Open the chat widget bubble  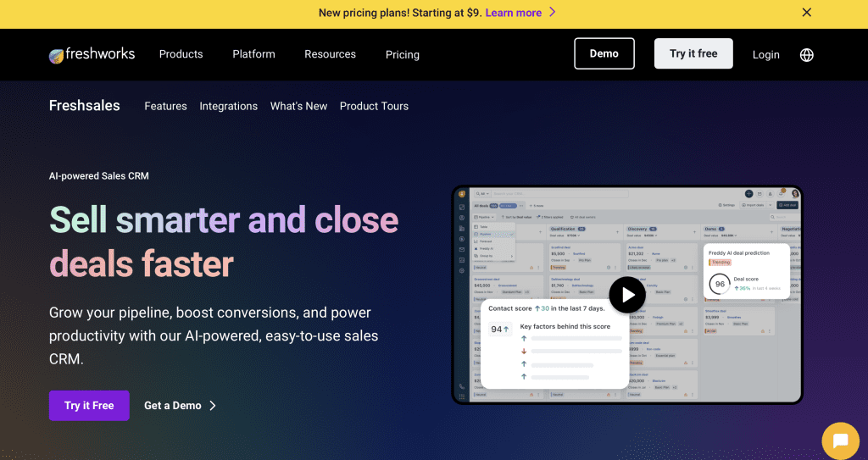pyautogui.click(x=840, y=441)
